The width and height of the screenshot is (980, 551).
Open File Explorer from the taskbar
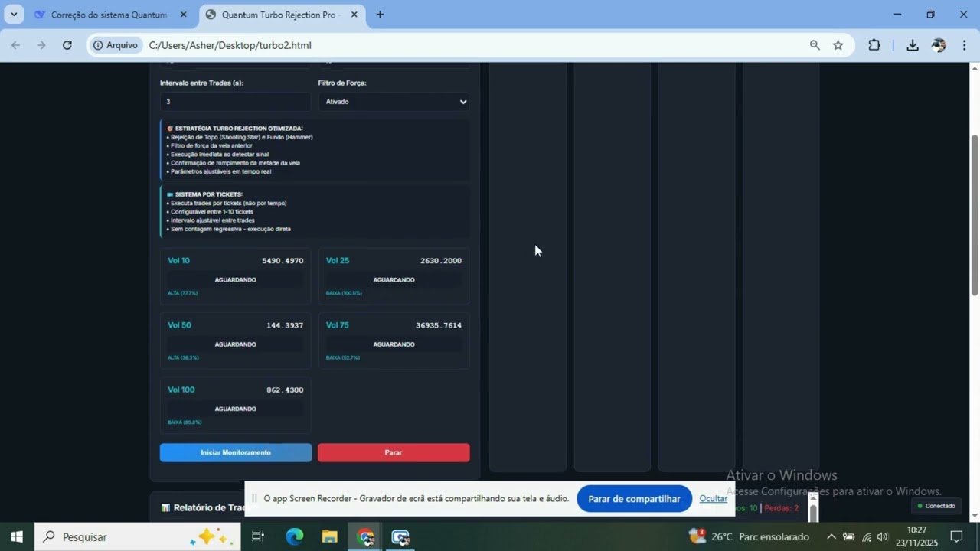pos(329,536)
